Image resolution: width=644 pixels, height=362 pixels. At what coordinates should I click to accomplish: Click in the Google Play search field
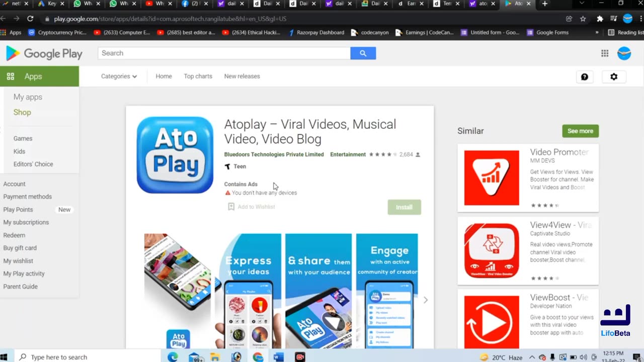pyautogui.click(x=224, y=53)
